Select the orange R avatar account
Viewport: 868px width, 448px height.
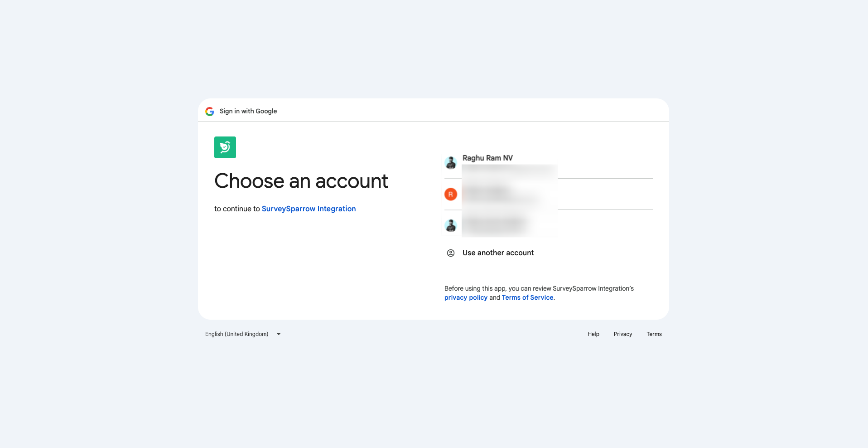pyautogui.click(x=451, y=194)
